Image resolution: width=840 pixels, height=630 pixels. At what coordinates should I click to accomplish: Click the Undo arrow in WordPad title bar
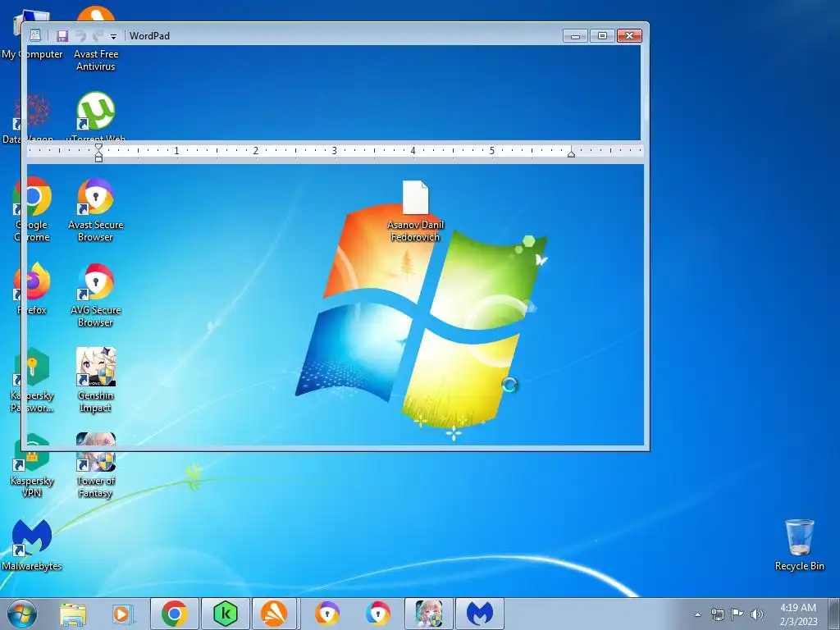pos(80,36)
